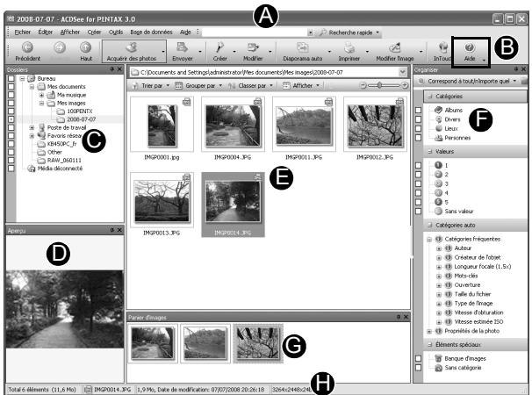Close the Panier d'images panel
This screenshot has height=395, width=532.
tap(406, 317)
